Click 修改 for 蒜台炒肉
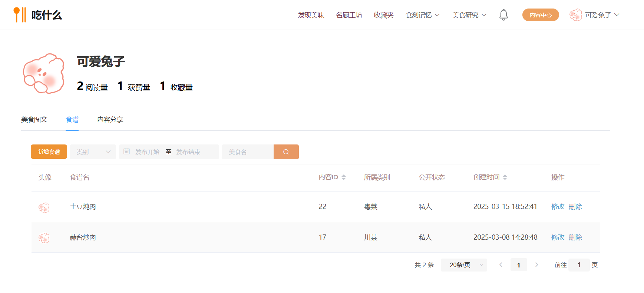Screen dimensions: 644x293 558,237
